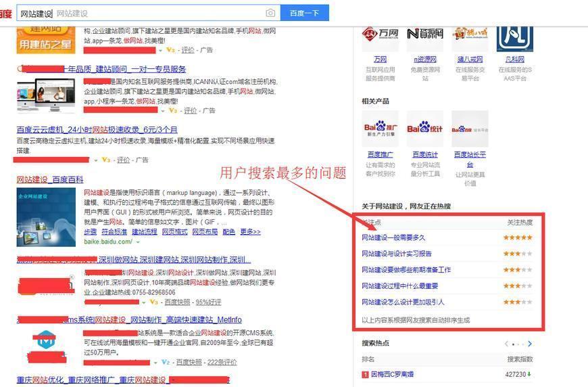This screenshot has height=387, width=588.
Task: Click the 网页布局 baike sublink
Action: [x=205, y=232]
